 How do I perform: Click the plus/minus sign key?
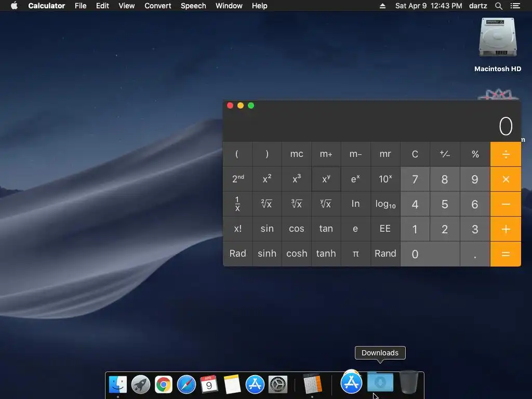point(445,154)
